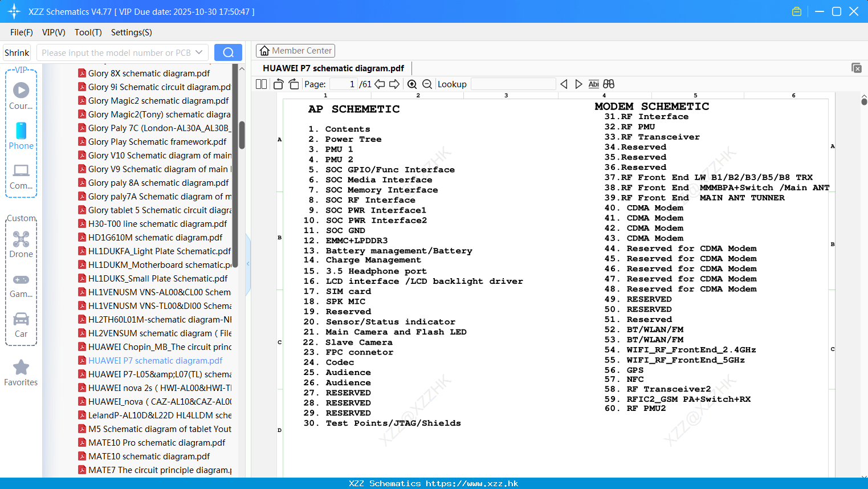Open Glory V10 Schematic diagram file
Viewport: 868px width, 489px height.
pos(160,155)
